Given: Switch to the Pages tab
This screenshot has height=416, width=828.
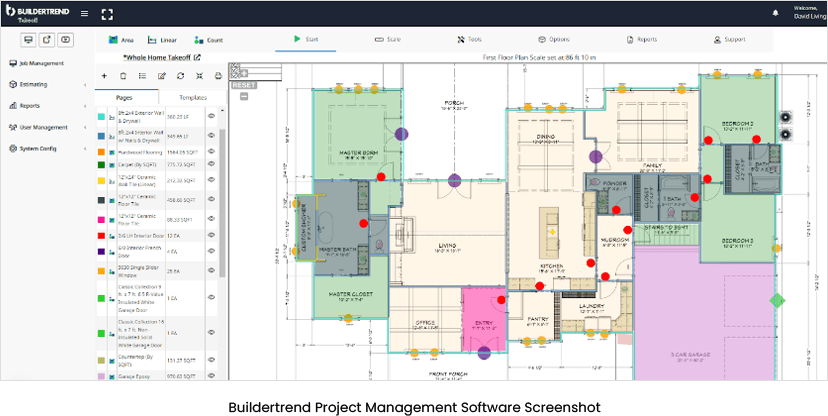Looking at the screenshot, I should pyautogui.click(x=127, y=98).
